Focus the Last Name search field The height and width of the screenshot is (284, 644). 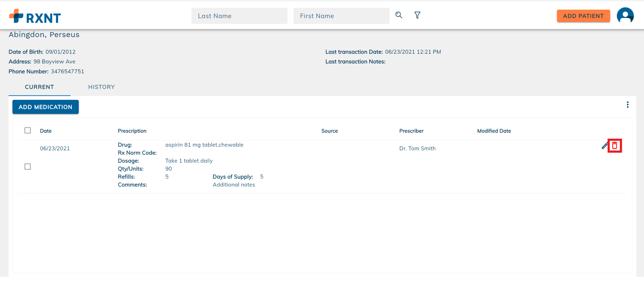(x=239, y=16)
